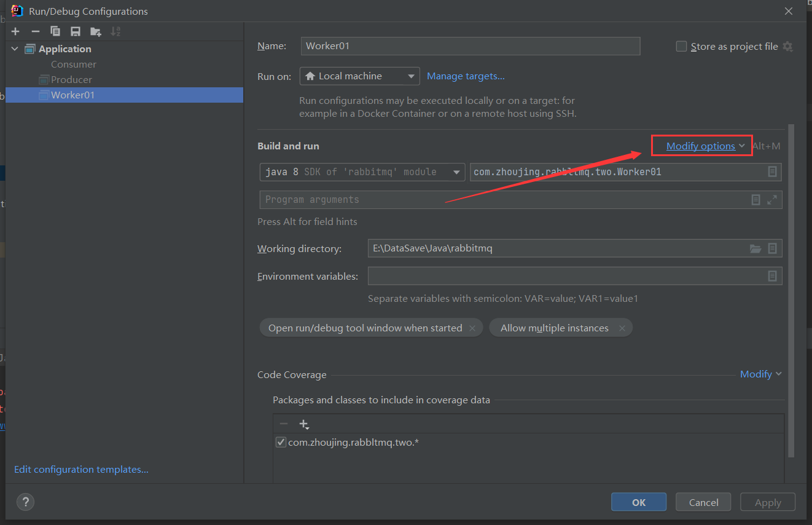
Task: Collapse the Application tree node
Action: click(x=15, y=49)
